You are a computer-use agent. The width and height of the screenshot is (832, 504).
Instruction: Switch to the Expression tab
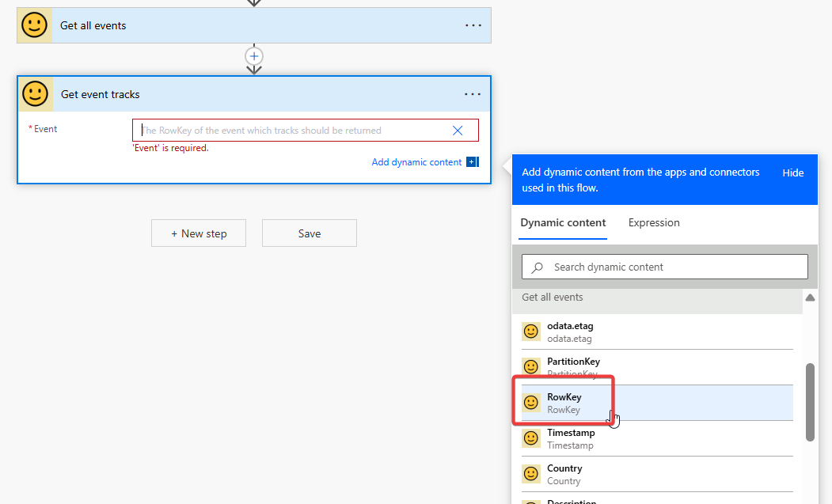point(654,223)
